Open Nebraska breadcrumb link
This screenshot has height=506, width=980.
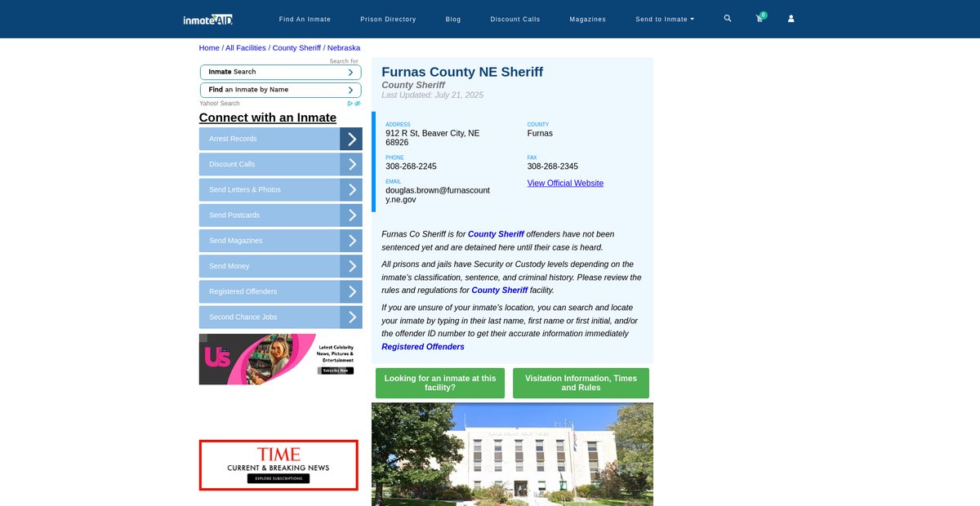point(344,48)
